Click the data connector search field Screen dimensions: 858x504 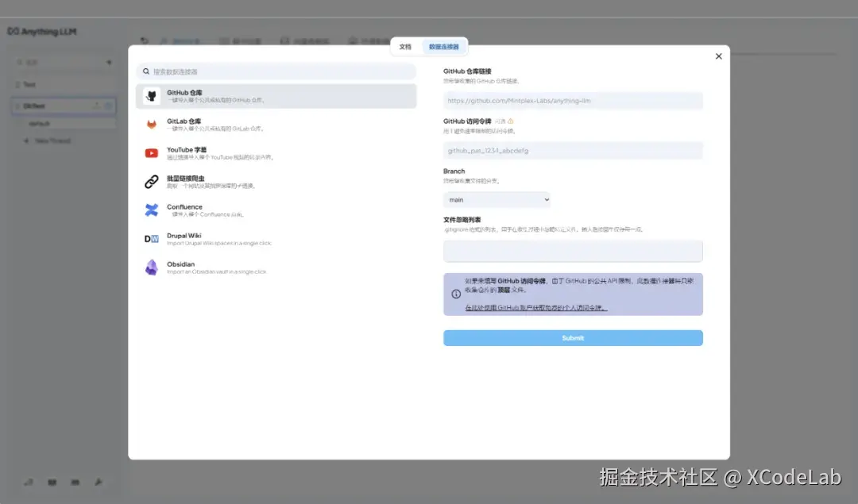[276, 71]
